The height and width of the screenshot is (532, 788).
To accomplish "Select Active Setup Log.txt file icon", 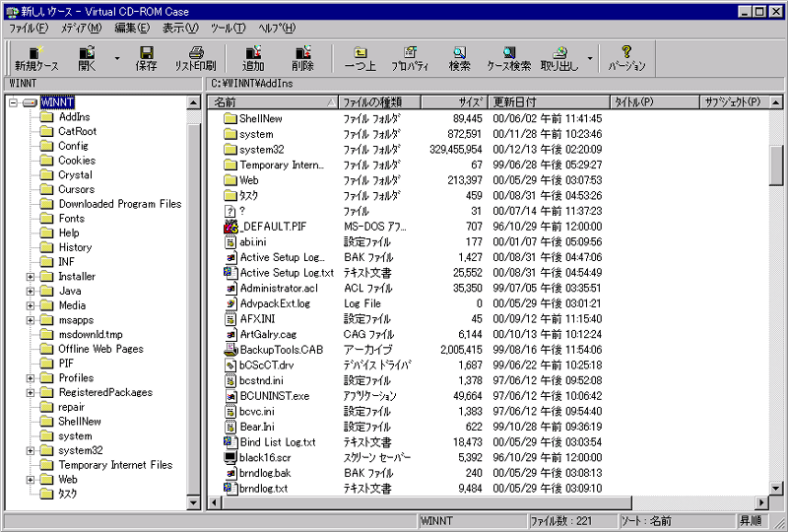I will click(230, 273).
